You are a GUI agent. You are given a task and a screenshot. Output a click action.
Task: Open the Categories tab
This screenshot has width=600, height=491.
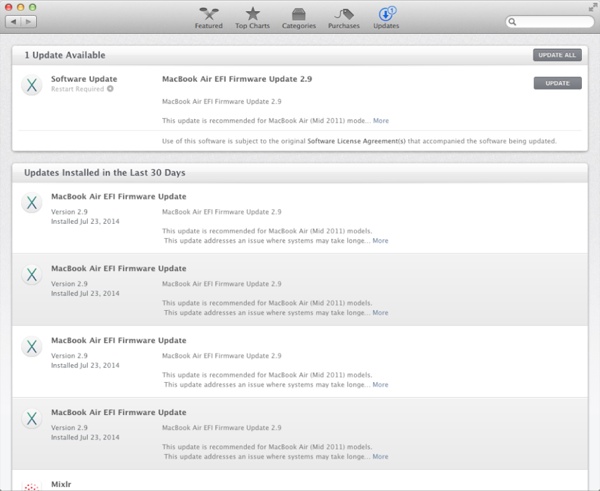tap(299, 18)
